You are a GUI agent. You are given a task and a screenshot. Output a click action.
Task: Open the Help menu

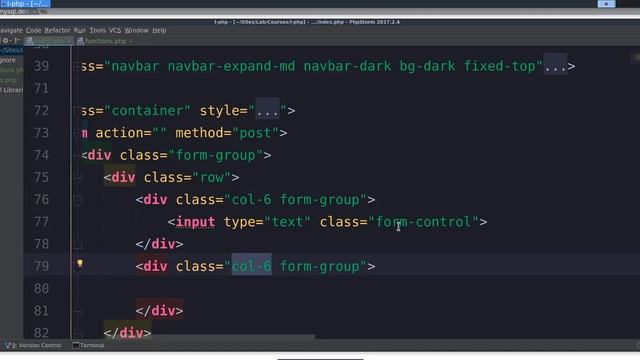pos(159,30)
